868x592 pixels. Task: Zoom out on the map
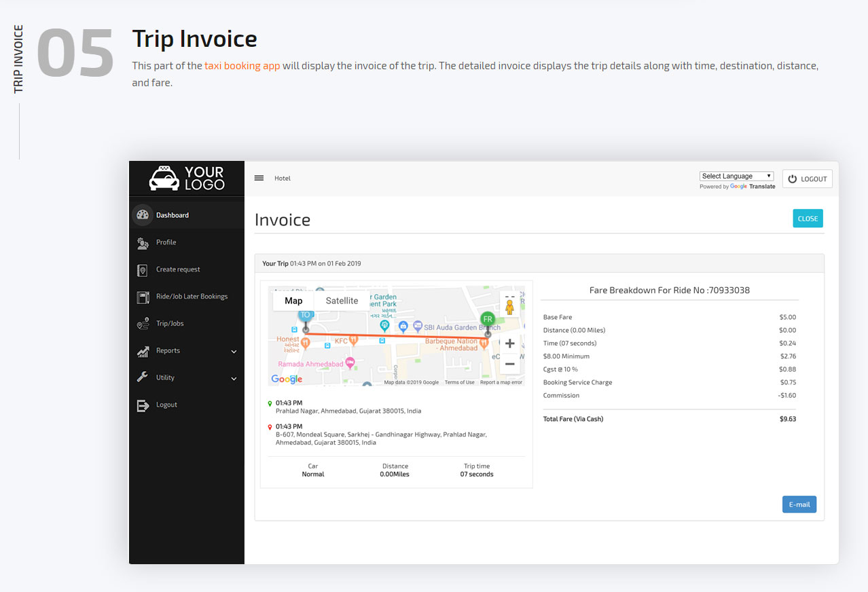pos(509,365)
